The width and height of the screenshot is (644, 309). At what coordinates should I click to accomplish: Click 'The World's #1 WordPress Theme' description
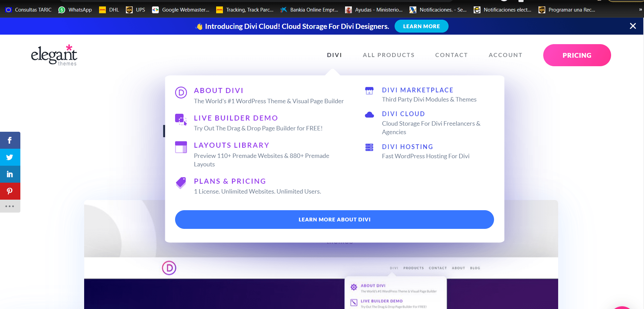269,101
